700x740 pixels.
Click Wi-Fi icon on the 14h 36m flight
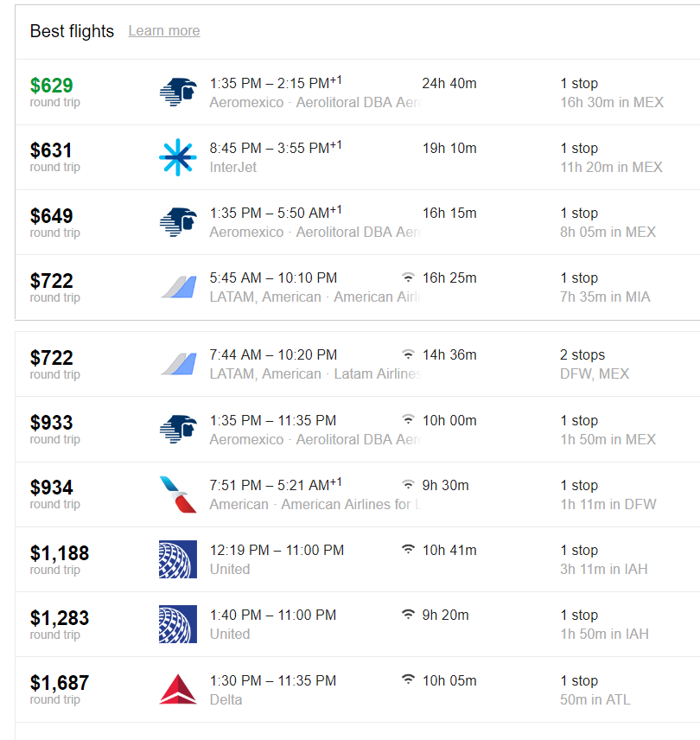pos(408,354)
